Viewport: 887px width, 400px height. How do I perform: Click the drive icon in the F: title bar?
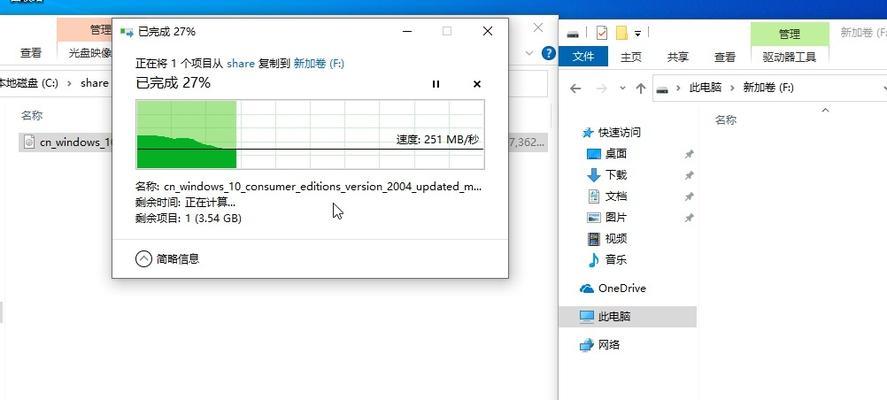click(x=572, y=34)
